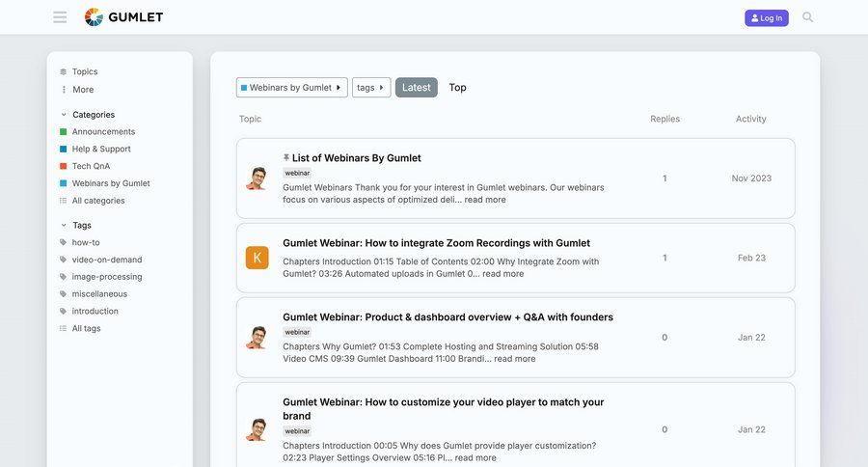Open the Announcements category
The height and width of the screenshot is (467, 868).
(103, 131)
